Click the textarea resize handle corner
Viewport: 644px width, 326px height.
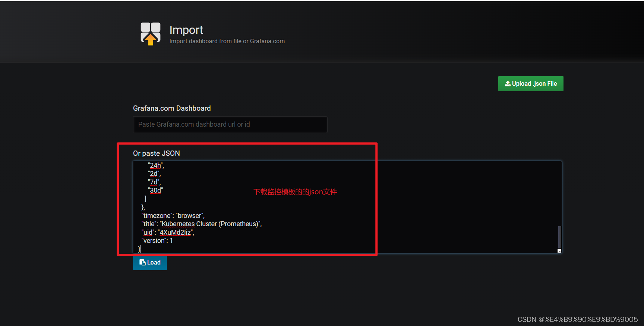(559, 251)
